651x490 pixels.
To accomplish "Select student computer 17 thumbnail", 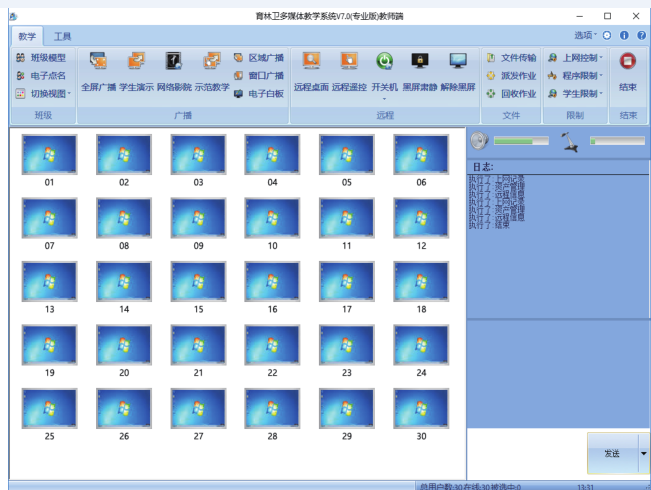I will (x=347, y=282).
